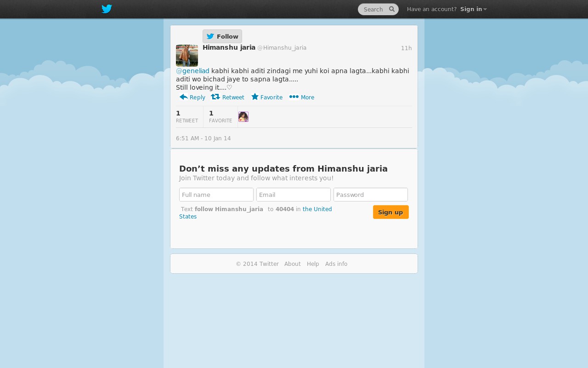Open the avatar of user who favorited
Image resolution: width=588 pixels, height=368 pixels.
[243, 117]
